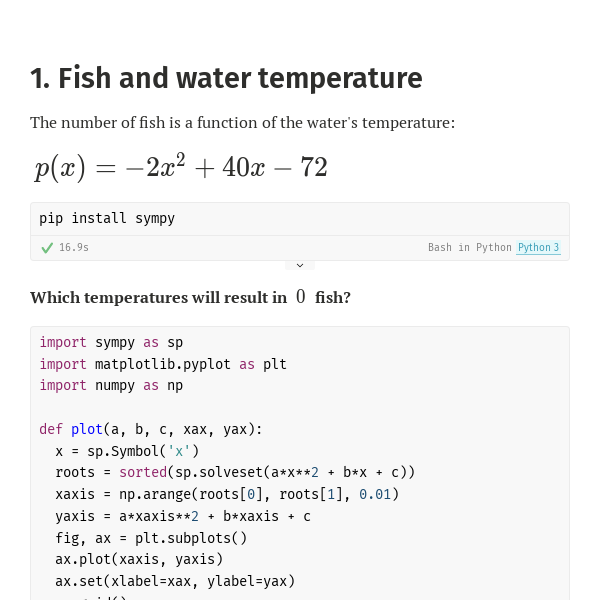Click the 'Bash in Python' label

coord(469,248)
